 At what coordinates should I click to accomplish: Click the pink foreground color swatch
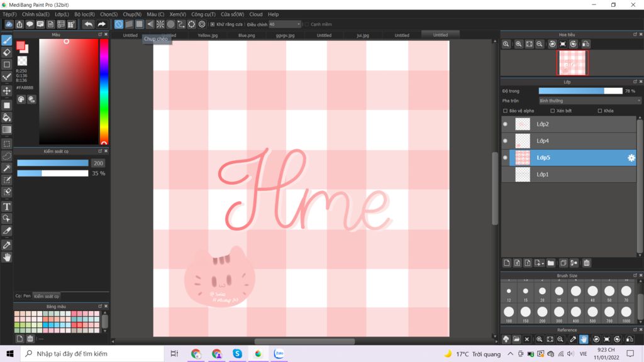pyautogui.click(x=21, y=45)
